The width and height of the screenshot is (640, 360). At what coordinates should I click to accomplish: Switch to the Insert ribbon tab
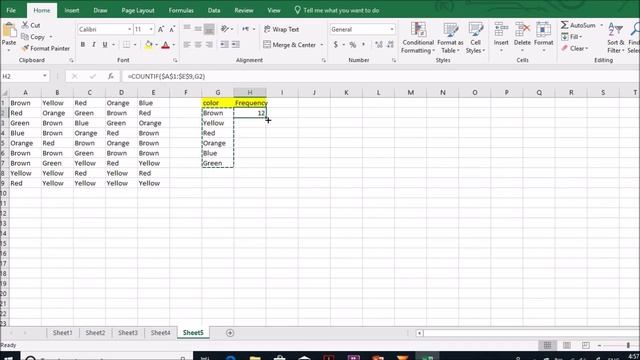coord(72,10)
